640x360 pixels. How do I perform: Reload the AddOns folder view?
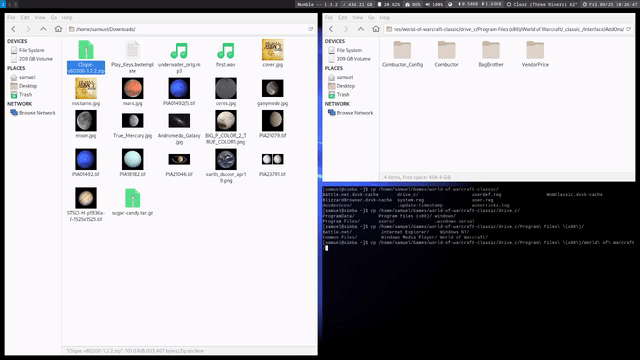click(629, 29)
